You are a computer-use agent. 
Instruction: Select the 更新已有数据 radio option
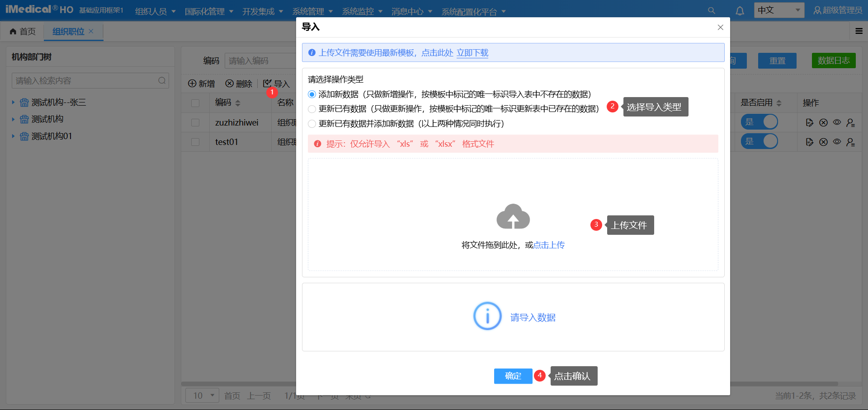(x=312, y=109)
